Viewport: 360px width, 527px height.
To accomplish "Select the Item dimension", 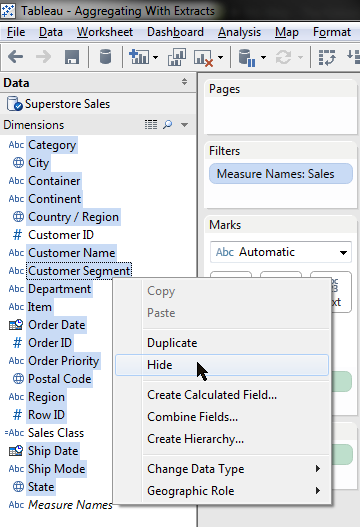I will click(x=40, y=307).
